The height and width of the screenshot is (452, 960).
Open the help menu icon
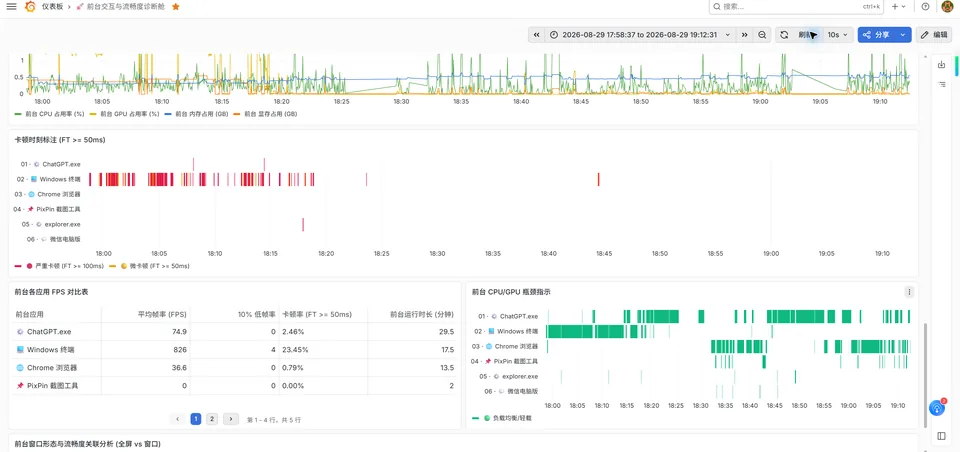point(925,7)
